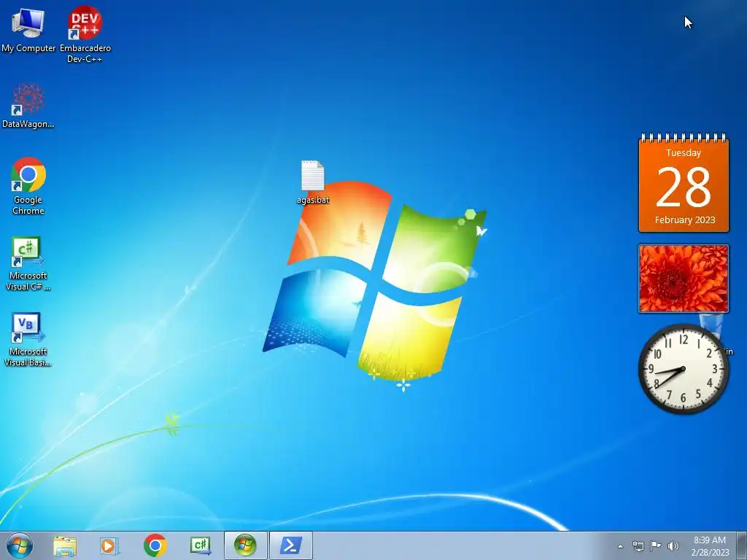The height and width of the screenshot is (560, 747).
Task: Open the volume speaker tray icon
Action: (x=673, y=546)
